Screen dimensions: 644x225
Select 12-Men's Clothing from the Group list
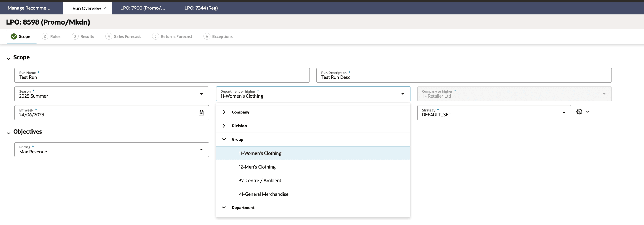point(257,167)
